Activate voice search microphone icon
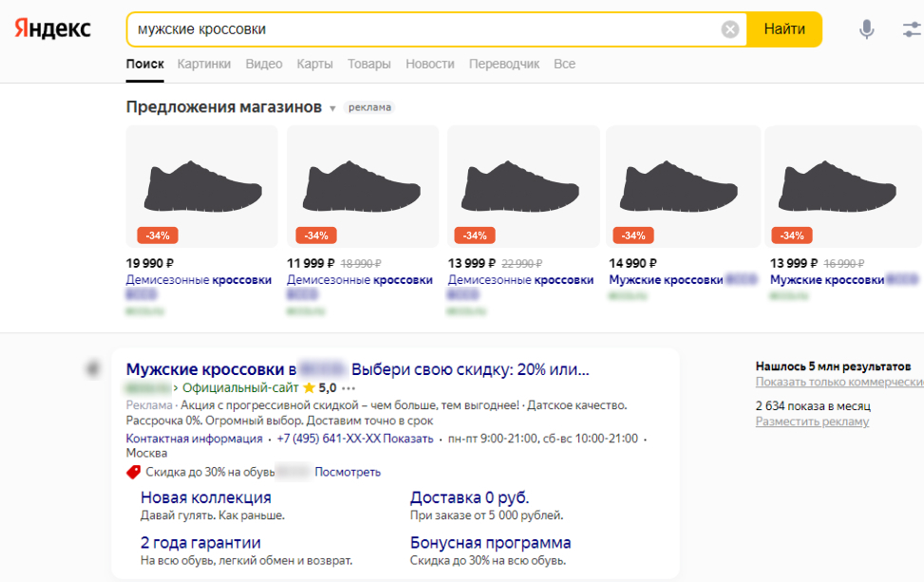 pos(866,29)
